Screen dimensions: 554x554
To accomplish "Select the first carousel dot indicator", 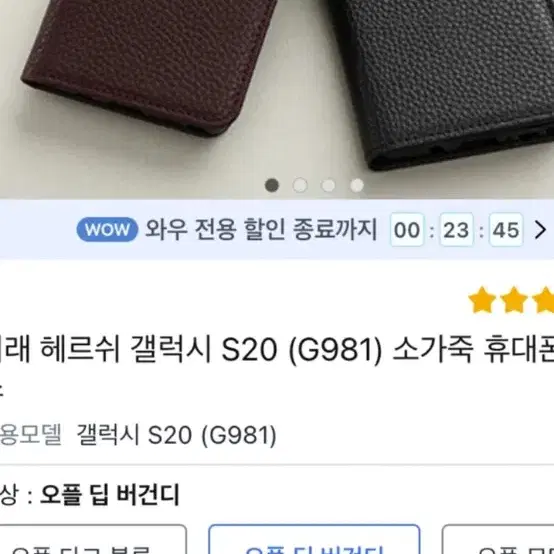I will (272, 185).
